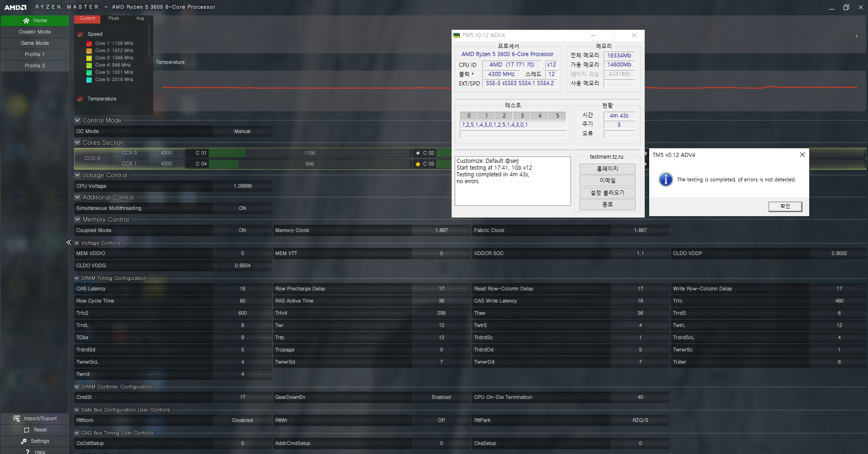This screenshot has width=868, height=454.
Task: Click the dot marker on core C 02
Action: click(418, 153)
